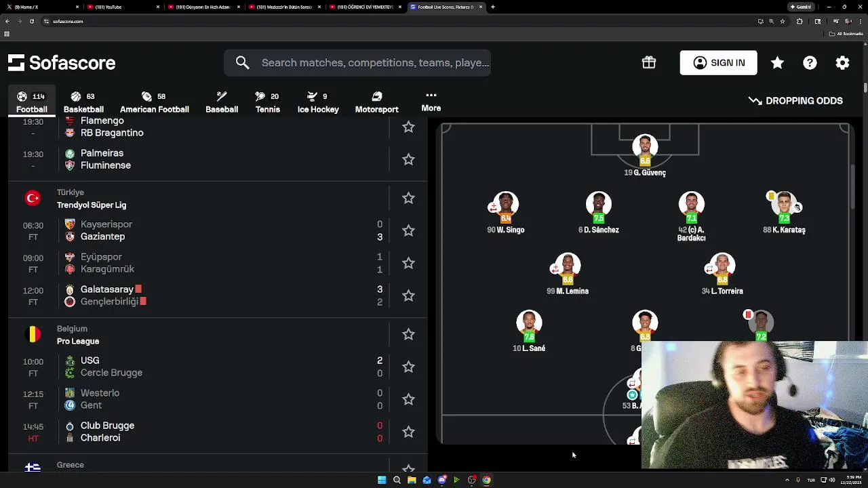The width and height of the screenshot is (868, 488).
Task: Open W. Singo player card
Action: (x=506, y=213)
